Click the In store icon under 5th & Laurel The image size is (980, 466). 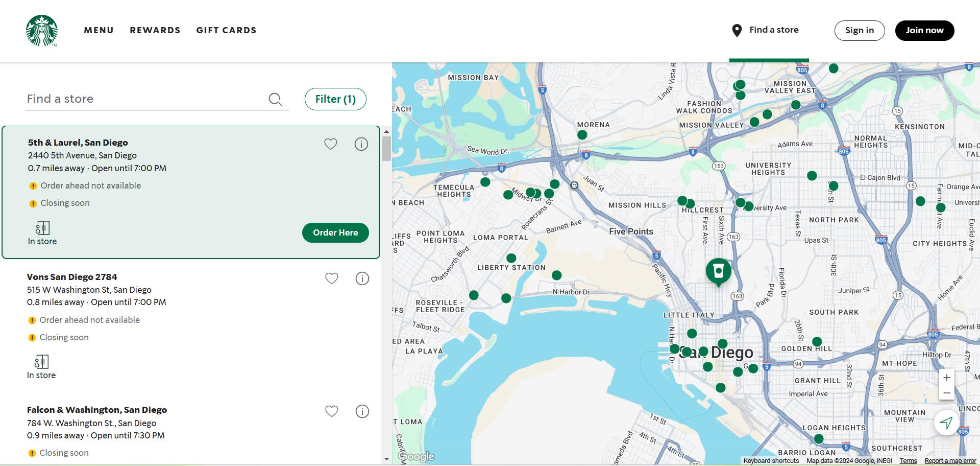point(42,228)
